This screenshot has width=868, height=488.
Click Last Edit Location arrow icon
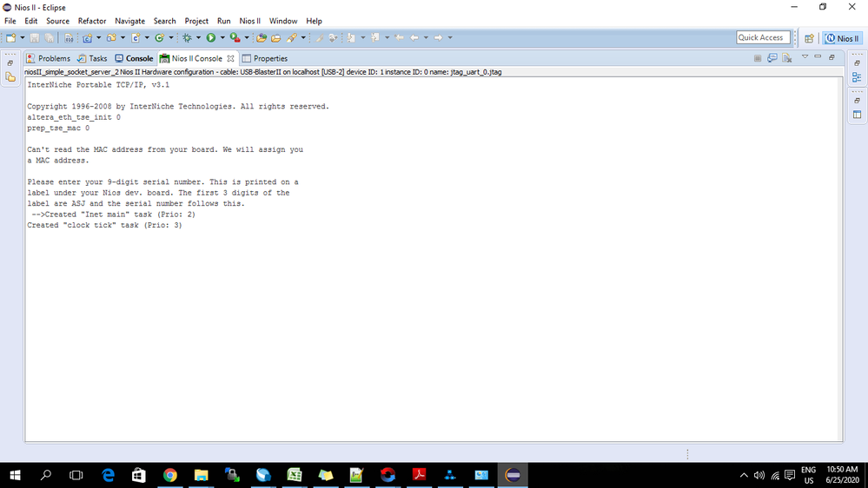[x=399, y=37]
